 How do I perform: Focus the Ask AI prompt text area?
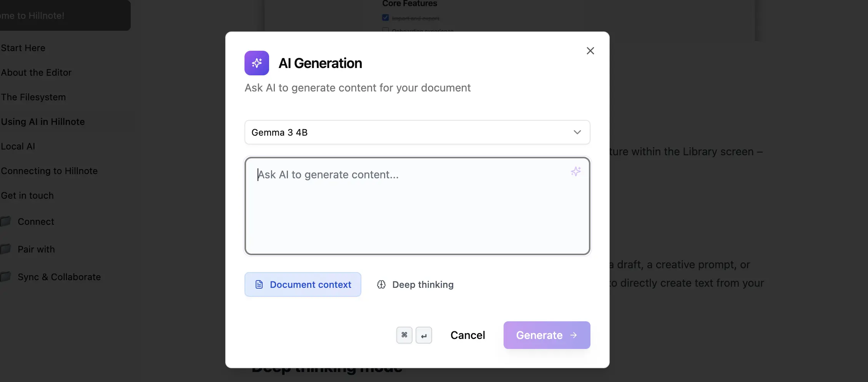tap(417, 206)
